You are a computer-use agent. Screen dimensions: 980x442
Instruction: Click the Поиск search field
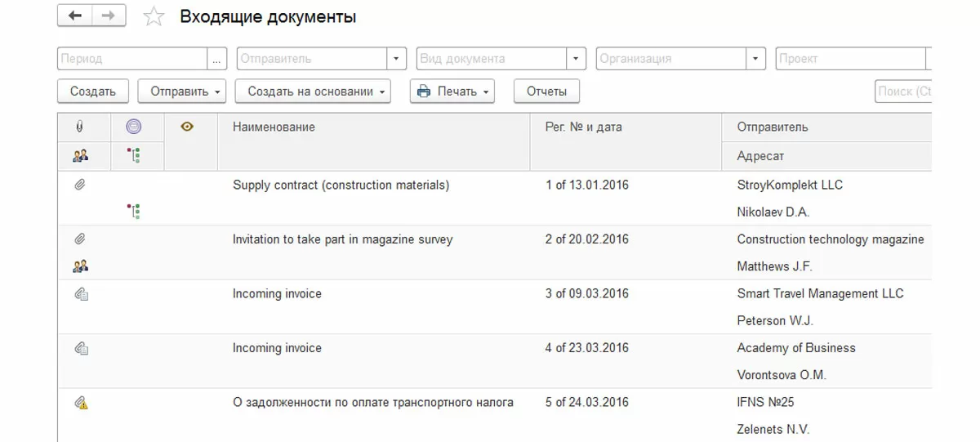904,92
